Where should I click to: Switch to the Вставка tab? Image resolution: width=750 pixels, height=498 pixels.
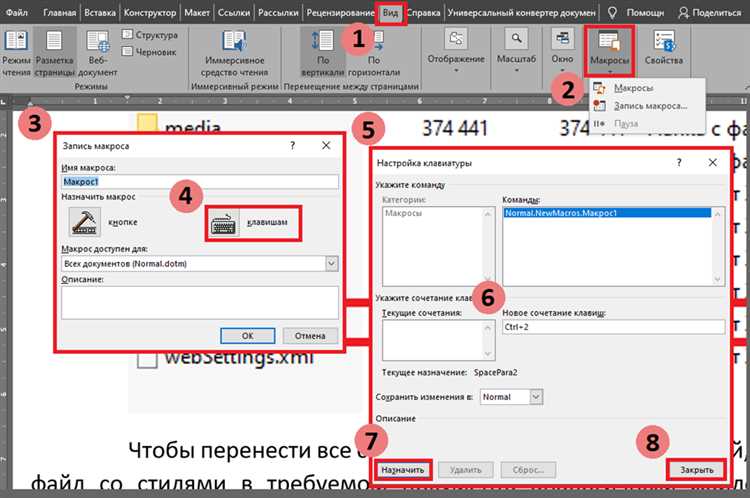click(100, 13)
